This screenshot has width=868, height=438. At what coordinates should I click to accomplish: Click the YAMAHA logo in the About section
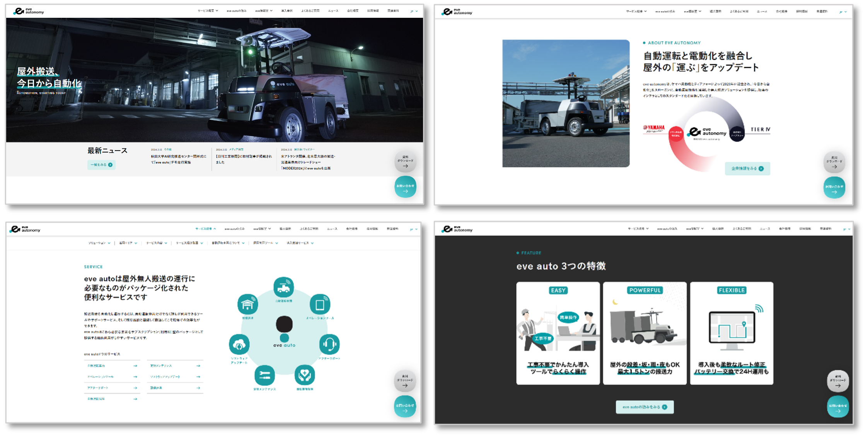click(x=654, y=129)
